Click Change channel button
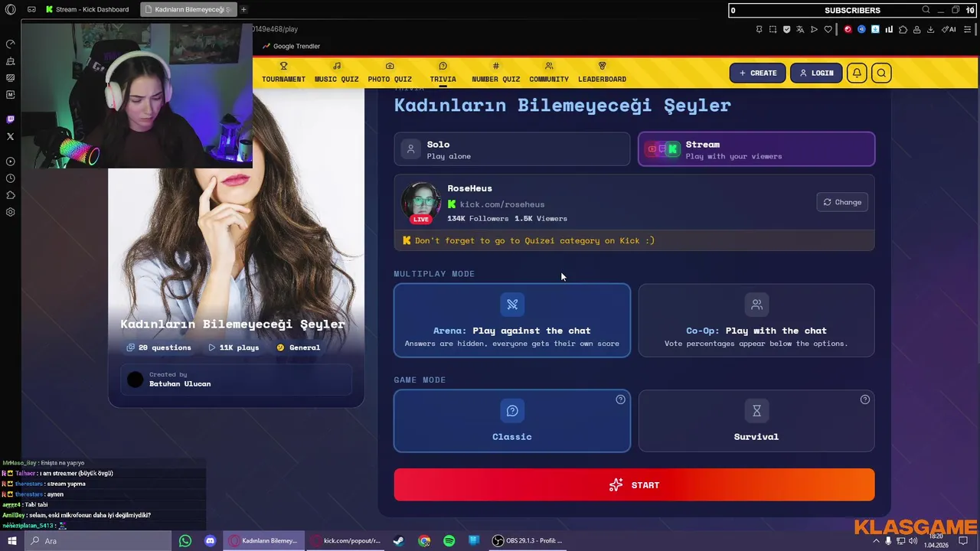980x551 pixels. click(842, 202)
